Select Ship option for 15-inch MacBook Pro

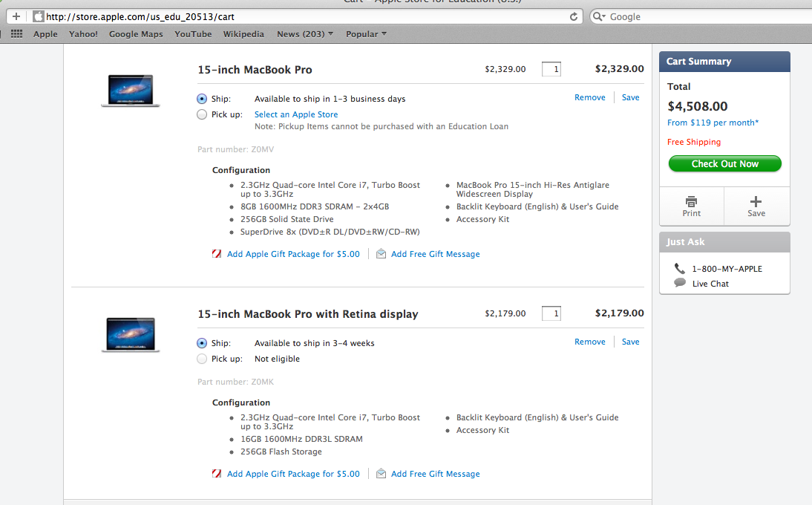pos(202,99)
